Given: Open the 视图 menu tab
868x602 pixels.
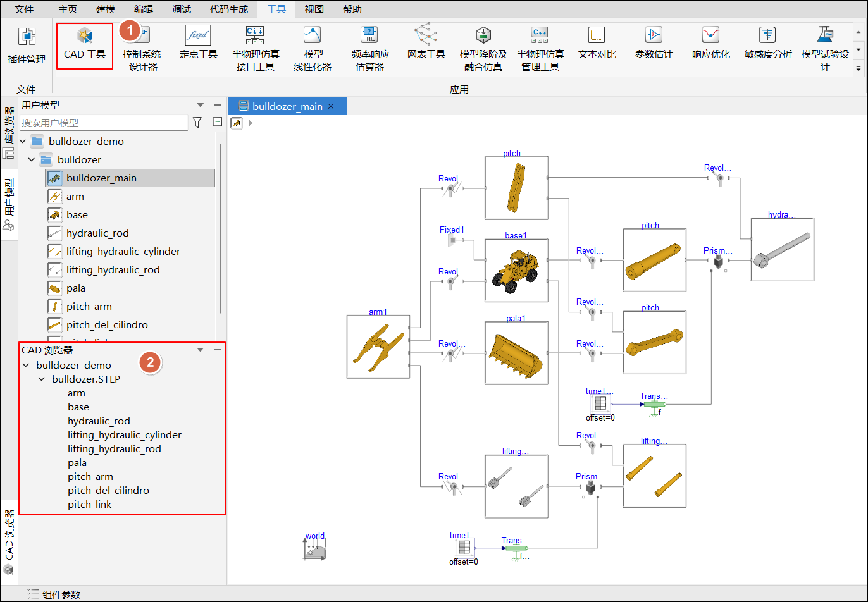Looking at the screenshot, I should click(x=314, y=9).
